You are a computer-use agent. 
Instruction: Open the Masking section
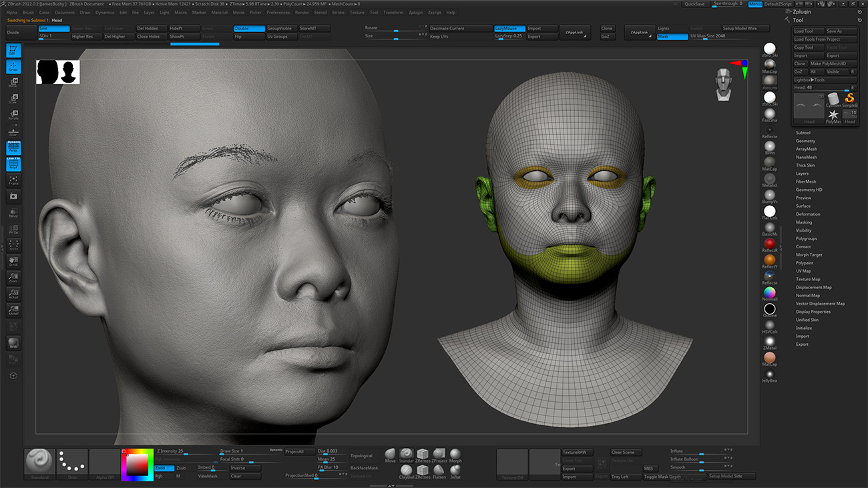click(804, 222)
